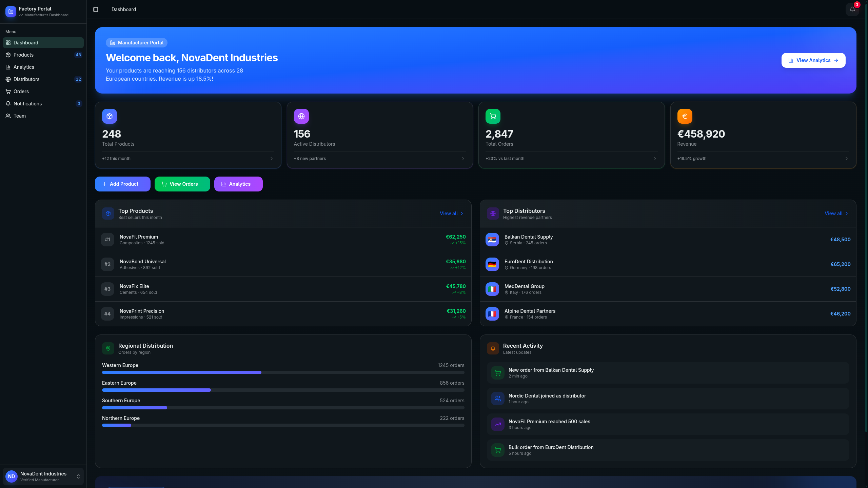Viewport: 868px width, 488px height.
Task: Click View all link for Top Distributors
Action: click(836, 213)
